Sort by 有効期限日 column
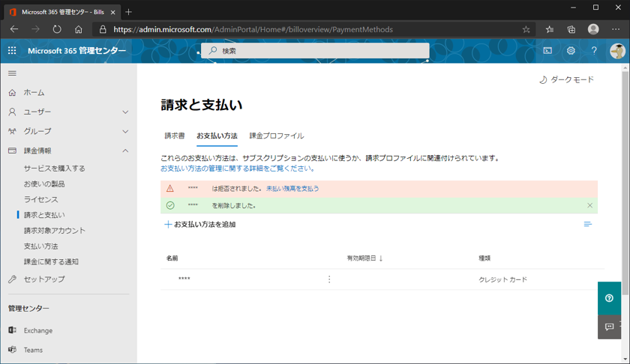630x364 pixels. 364,258
